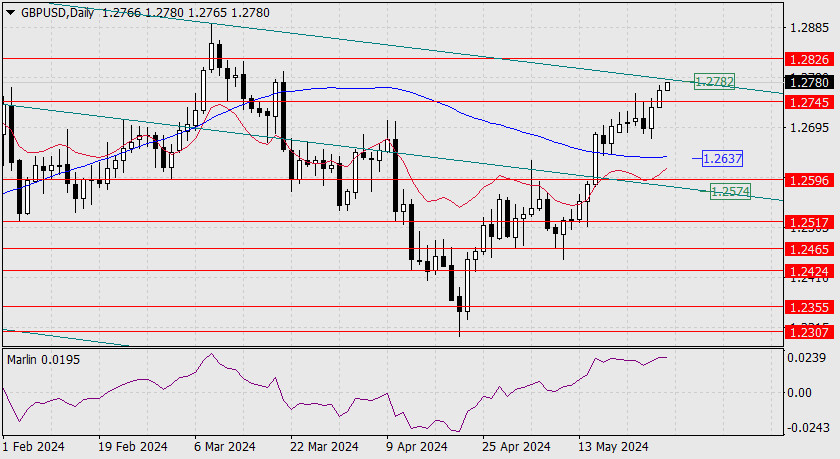Click the 1.2596 red price level label
The width and height of the screenshot is (840, 459).
pos(810,180)
